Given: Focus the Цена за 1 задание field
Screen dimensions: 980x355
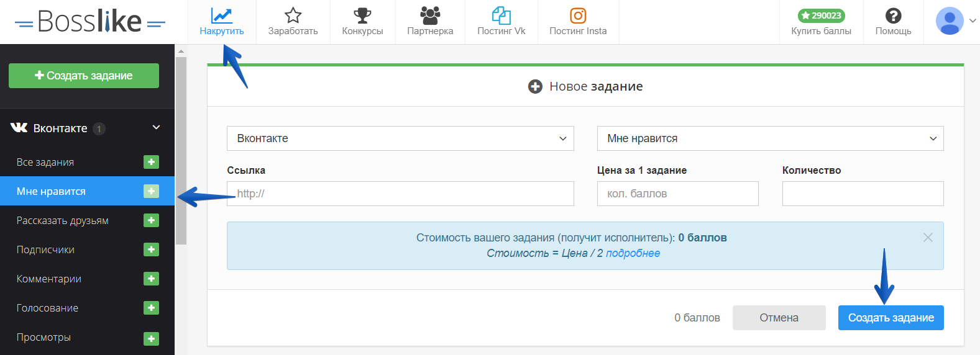Looking at the screenshot, I should 677,194.
